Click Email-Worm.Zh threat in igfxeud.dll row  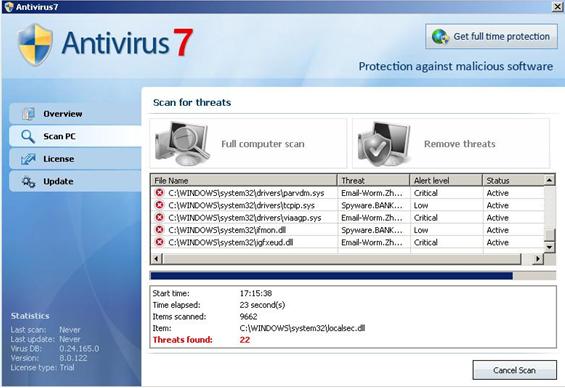click(372, 242)
